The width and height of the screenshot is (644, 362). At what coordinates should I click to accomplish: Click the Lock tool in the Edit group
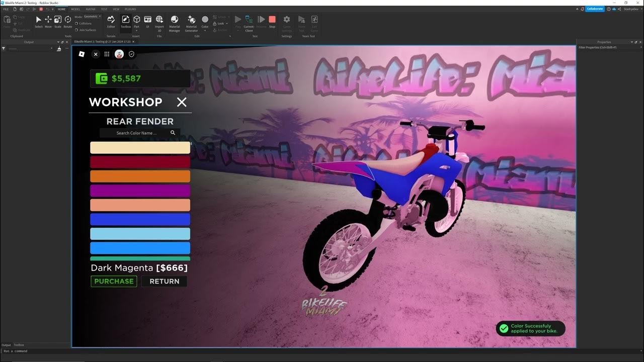point(219,24)
